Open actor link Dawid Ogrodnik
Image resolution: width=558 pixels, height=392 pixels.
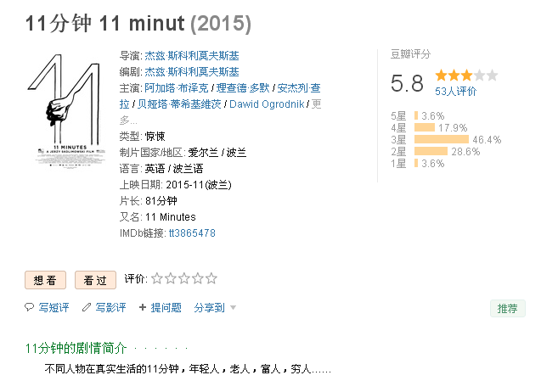point(267,104)
